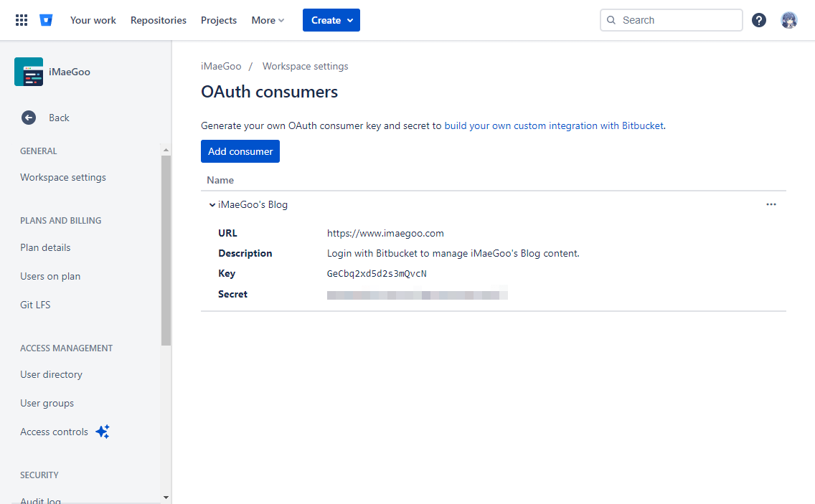Collapse the iMaeGoo's Blog consumer row
Image resolution: width=815 pixels, height=504 pixels.
pyautogui.click(x=212, y=205)
